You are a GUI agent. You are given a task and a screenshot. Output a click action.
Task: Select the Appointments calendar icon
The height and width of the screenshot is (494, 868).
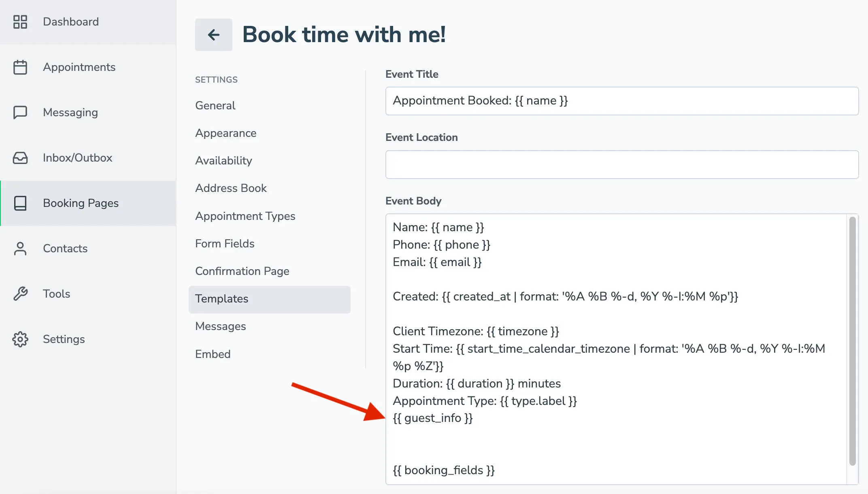tap(21, 67)
